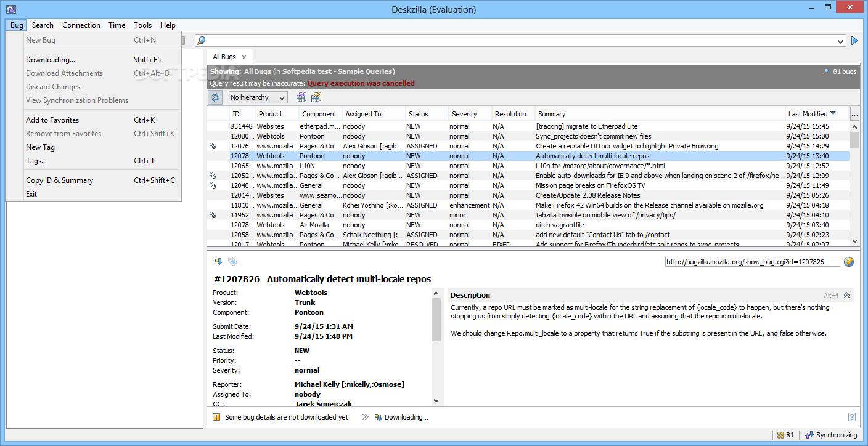Click the refresh query results icon
This screenshot has width=868, height=446.
215,97
